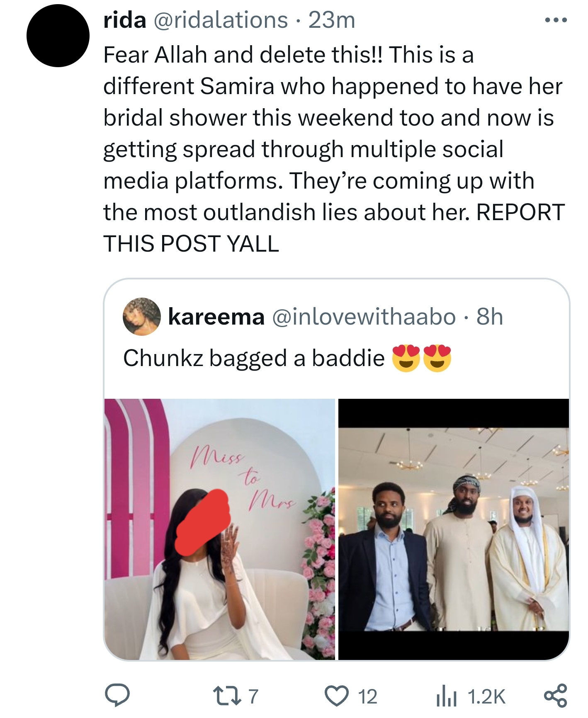Screen dimensions: 588x718
Task: Open the @inlovewithaabo handle
Action: tap(364, 317)
